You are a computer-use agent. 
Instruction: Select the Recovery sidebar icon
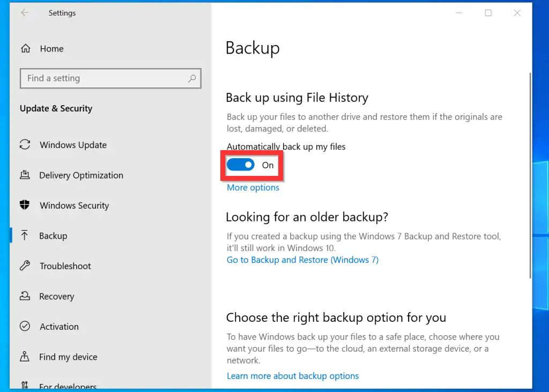25,296
